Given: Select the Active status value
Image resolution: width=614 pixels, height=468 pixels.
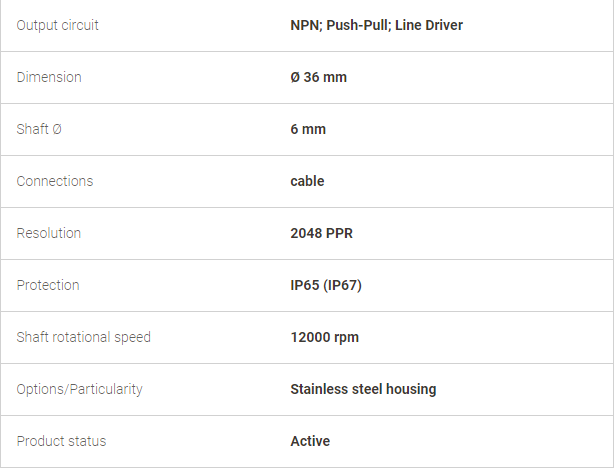Looking at the screenshot, I should [310, 441].
